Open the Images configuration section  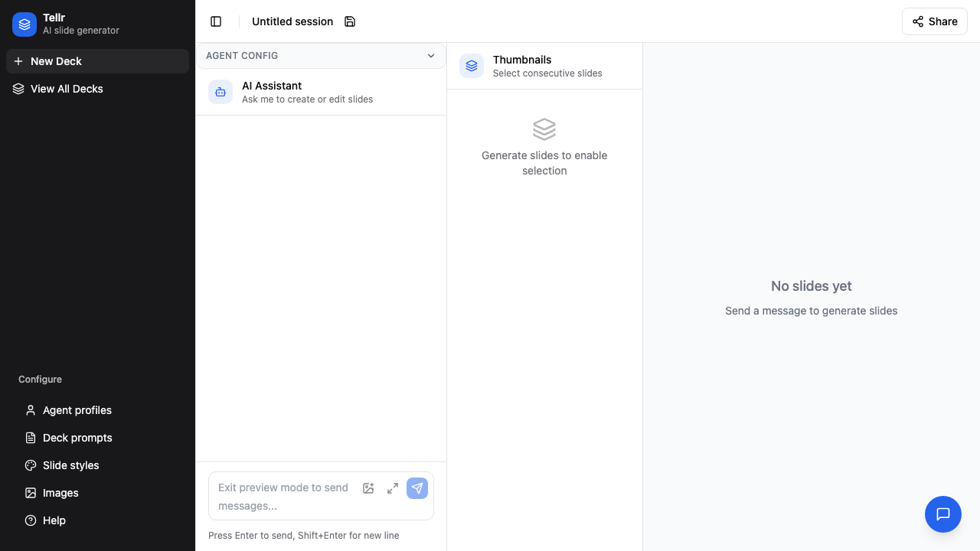tap(60, 493)
